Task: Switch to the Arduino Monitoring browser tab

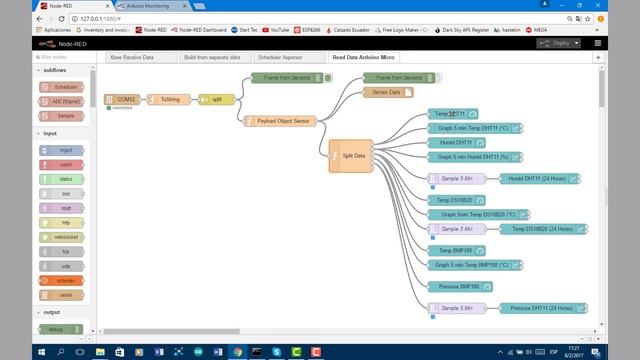Action: coord(152,6)
